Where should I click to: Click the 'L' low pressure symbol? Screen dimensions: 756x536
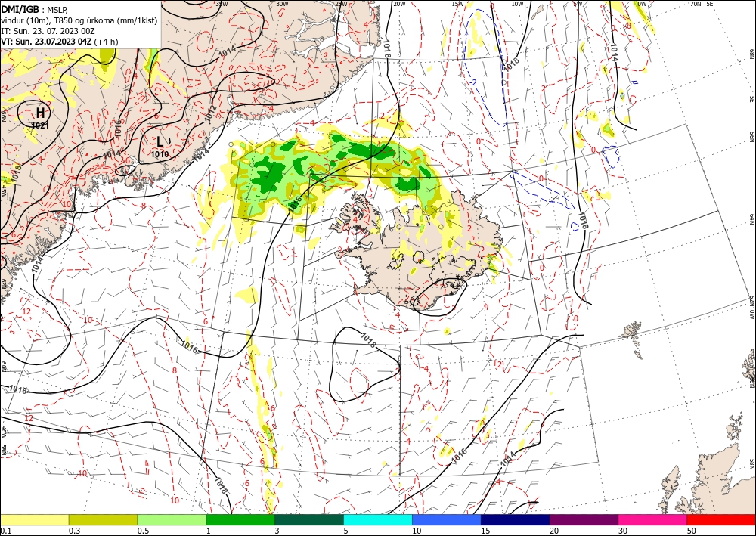[160, 141]
